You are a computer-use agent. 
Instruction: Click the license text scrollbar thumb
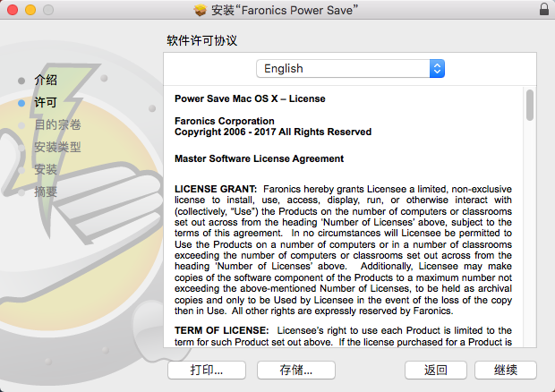pyautogui.click(x=530, y=105)
